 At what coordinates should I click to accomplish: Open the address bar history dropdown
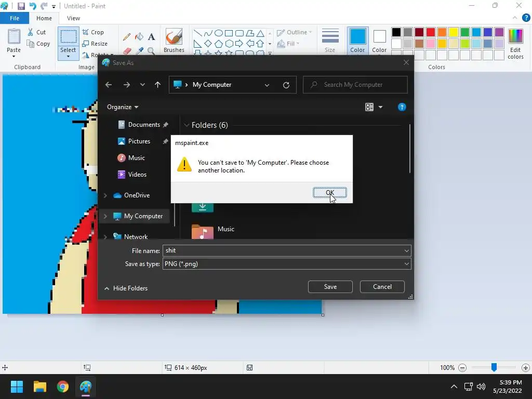point(267,85)
